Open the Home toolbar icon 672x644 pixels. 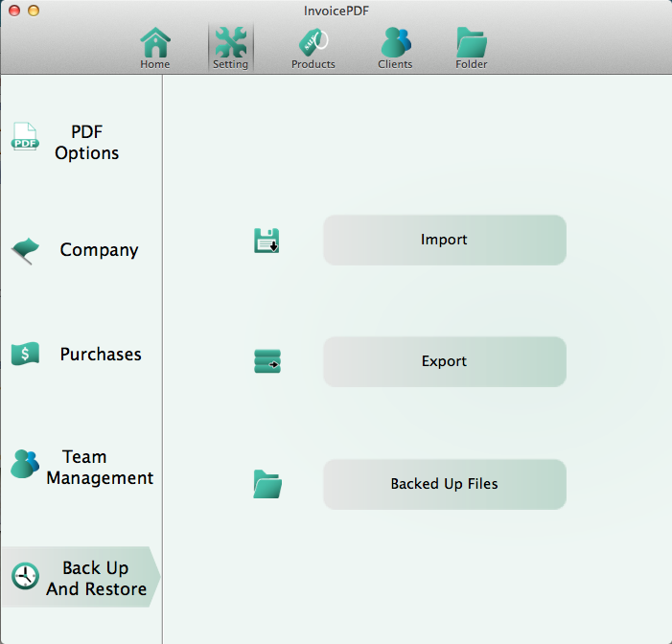tap(155, 42)
